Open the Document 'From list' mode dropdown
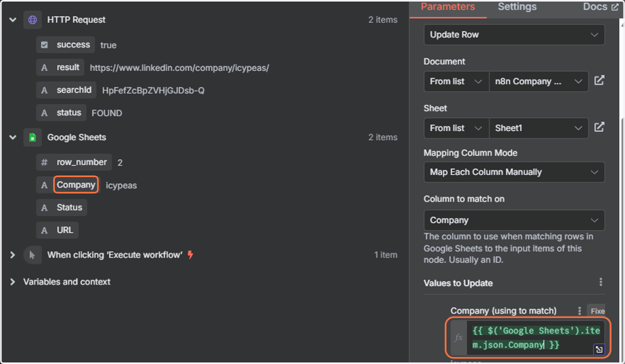This screenshot has height=364, width=625. (x=456, y=81)
